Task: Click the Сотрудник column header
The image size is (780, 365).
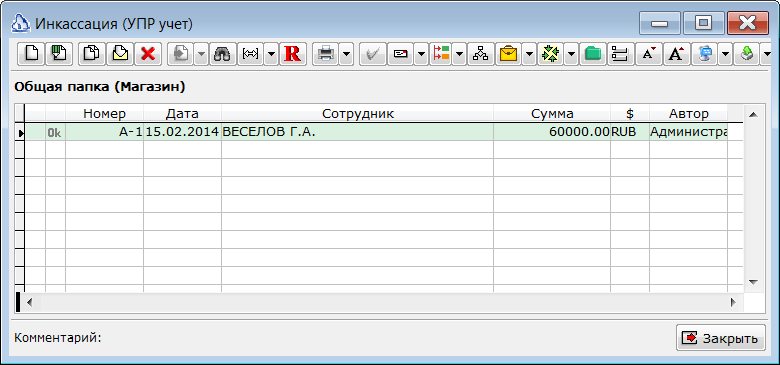Action: (358, 113)
